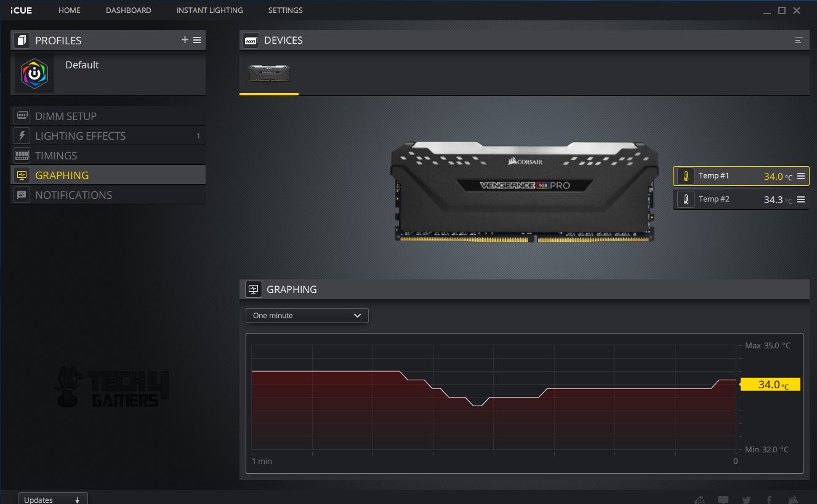817x504 pixels.
Task: Click the GRAPHING panel header icon
Action: tap(253, 289)
